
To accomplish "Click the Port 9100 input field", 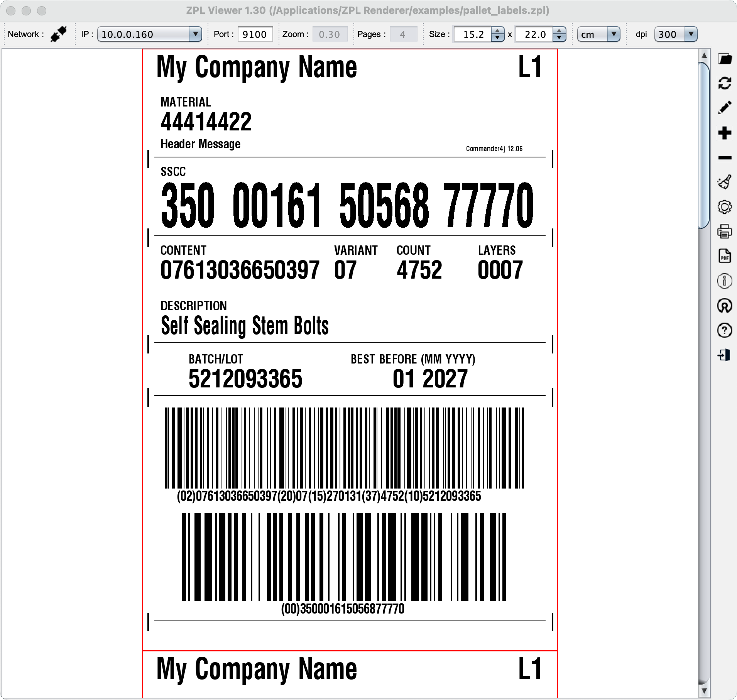I will 255,34.
